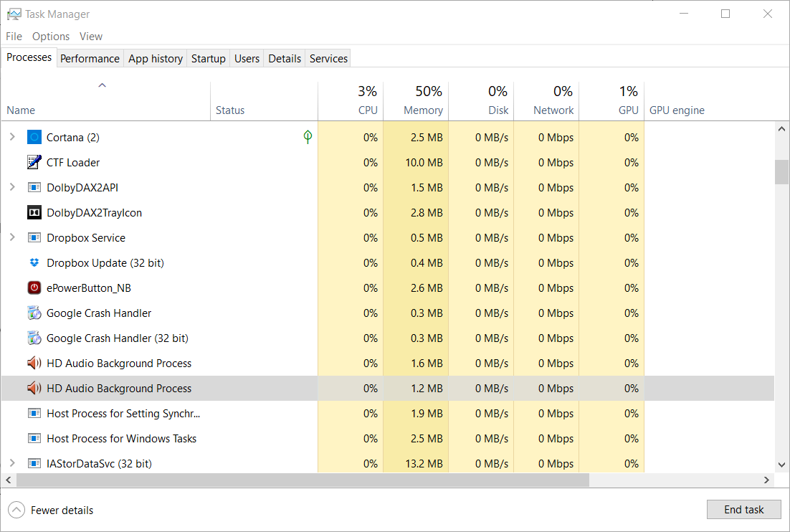Click speaker icon of highlighted HD Audio process
790x532 pixels.
coord(34,388)
